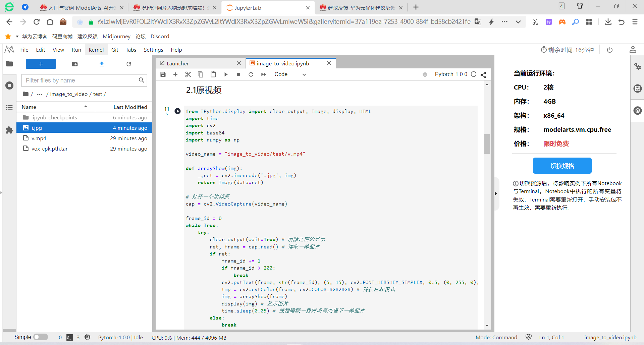Click the save notebook icon
This screenshot has height=345, width=644.
tap(163, 74)
